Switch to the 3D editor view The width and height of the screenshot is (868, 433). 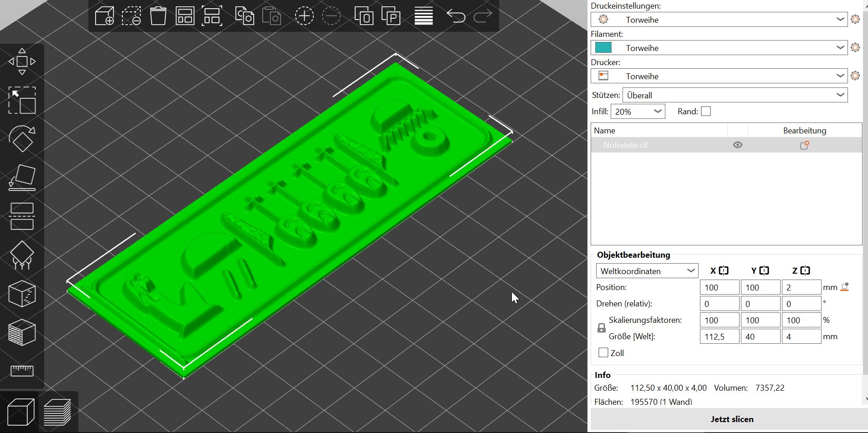point(21,412)
